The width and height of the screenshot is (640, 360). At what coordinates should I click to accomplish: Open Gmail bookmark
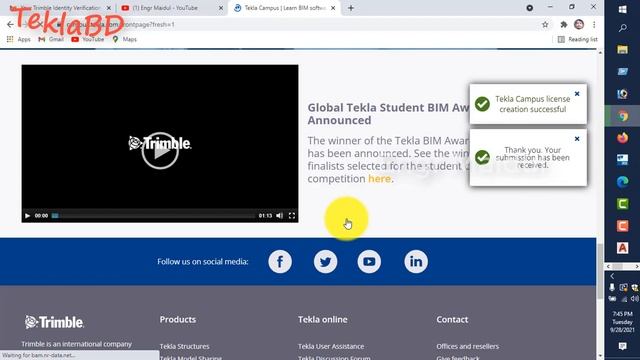tap(51, 39)
